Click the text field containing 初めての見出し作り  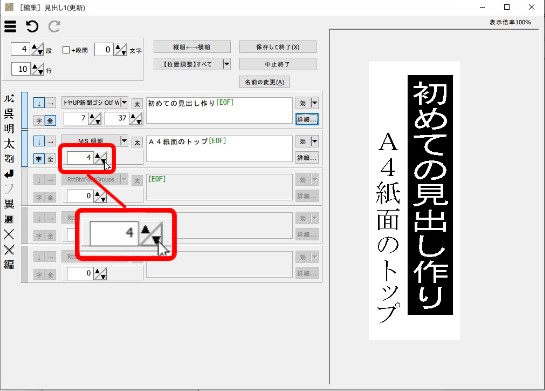tap(219, 111)
